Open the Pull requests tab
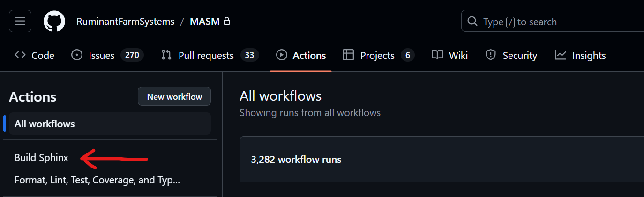This screenshot has height=197, width=644. click(210, 55)
